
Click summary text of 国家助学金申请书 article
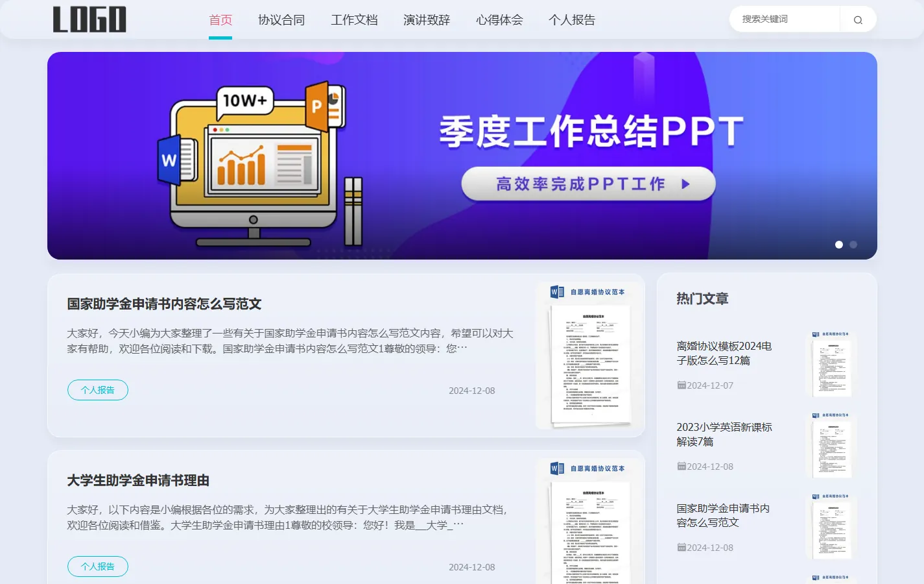tap(290, 341)
